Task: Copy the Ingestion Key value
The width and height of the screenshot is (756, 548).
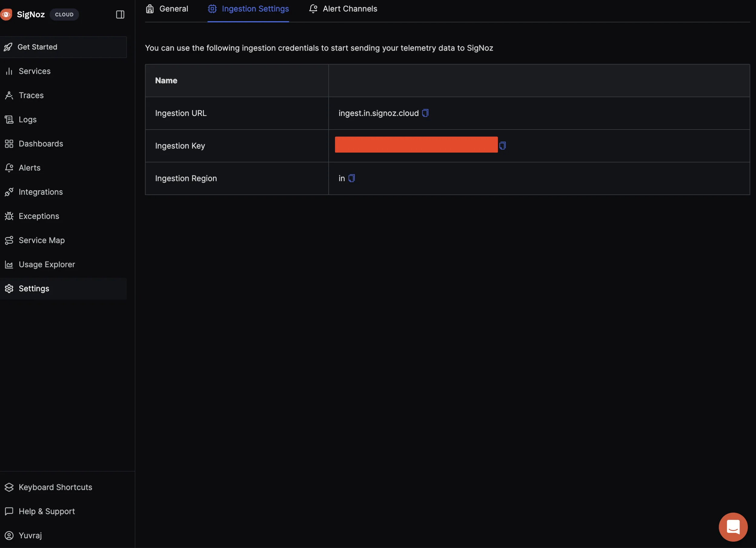Action: click(x=502, y=146)
